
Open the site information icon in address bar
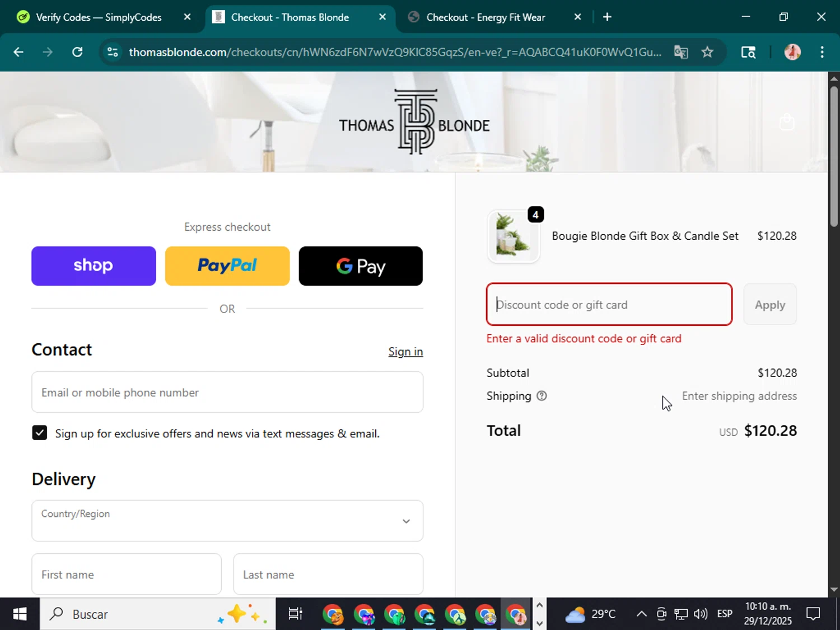pyautogui.click(x=113, y=52)
